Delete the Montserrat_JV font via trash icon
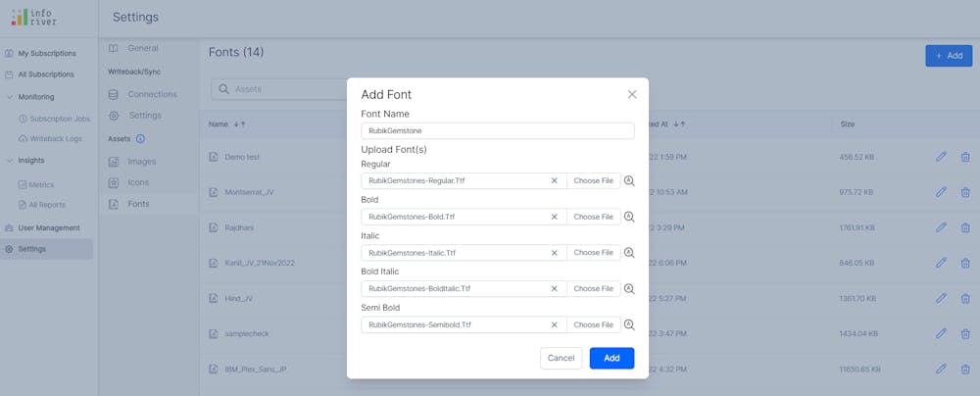Viewport: 980px width, 396px height. pyautogui.click(x=965, y=192)
